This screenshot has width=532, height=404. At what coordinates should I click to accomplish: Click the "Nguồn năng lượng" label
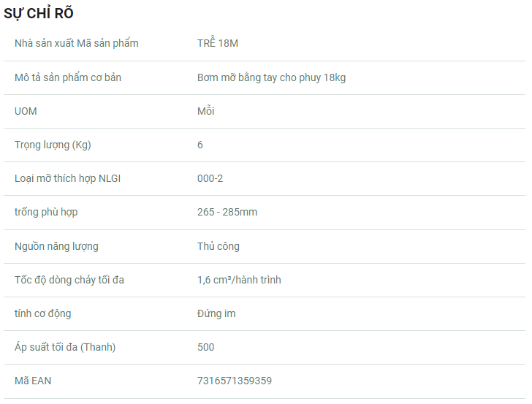click(x=56, y=246)
